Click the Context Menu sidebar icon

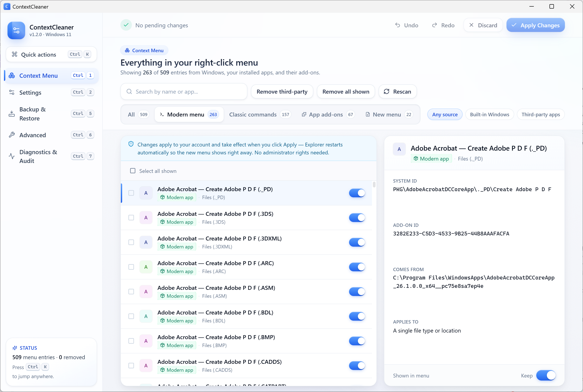coord(12,76)
